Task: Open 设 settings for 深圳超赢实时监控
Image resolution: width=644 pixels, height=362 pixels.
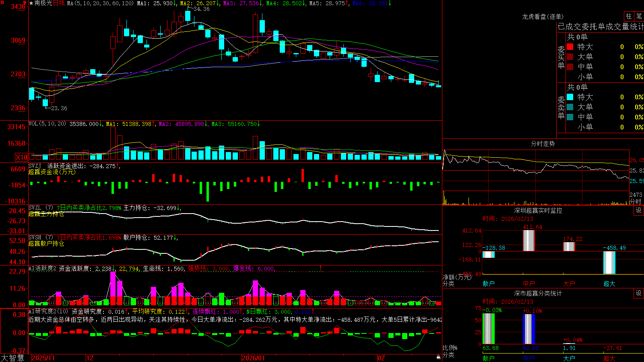Action: (639, 210)
